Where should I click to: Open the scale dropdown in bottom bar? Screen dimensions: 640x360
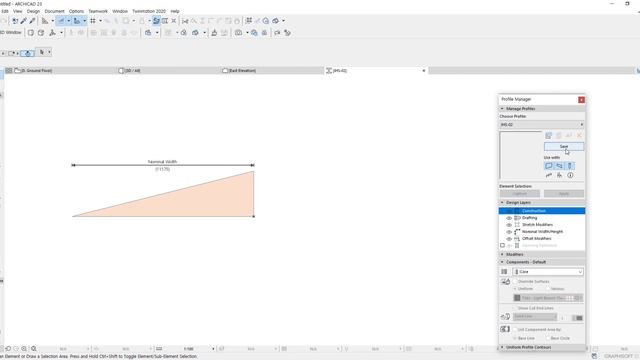213,349
